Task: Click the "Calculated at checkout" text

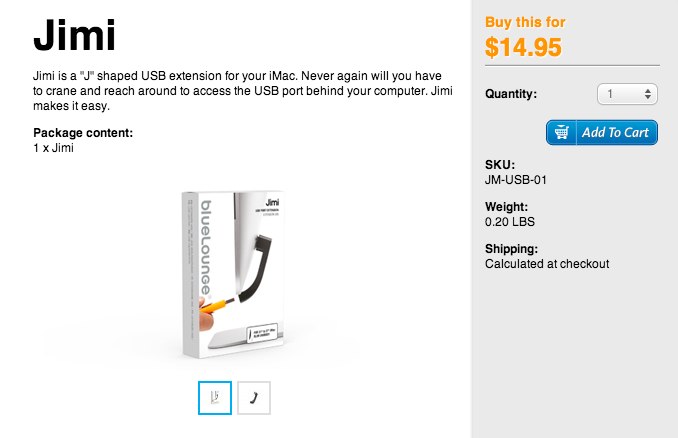Action: point(547,264)
